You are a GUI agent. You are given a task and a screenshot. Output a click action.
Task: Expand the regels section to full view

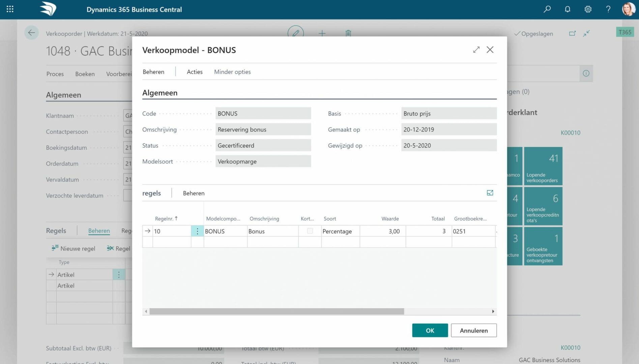click(490, 193)
